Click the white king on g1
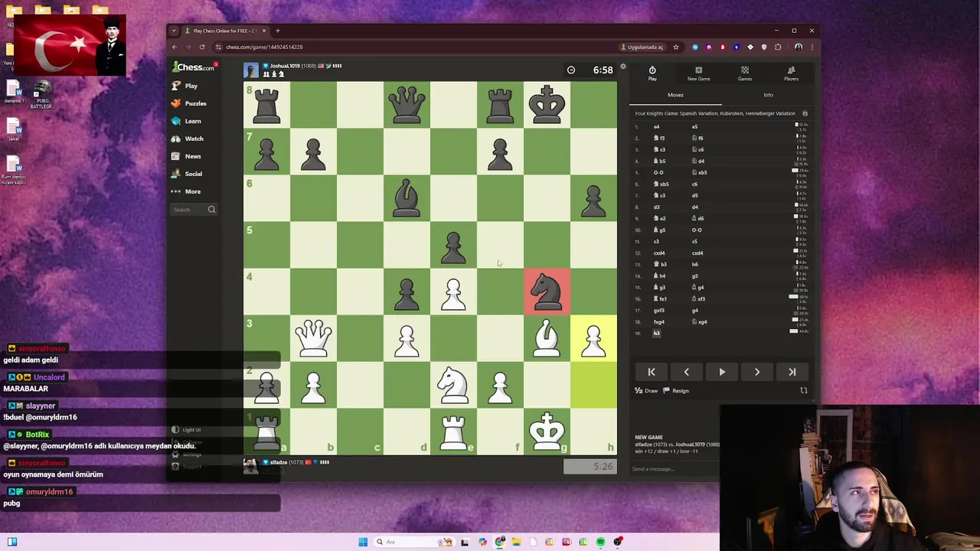980x551 pixels. 547,432
